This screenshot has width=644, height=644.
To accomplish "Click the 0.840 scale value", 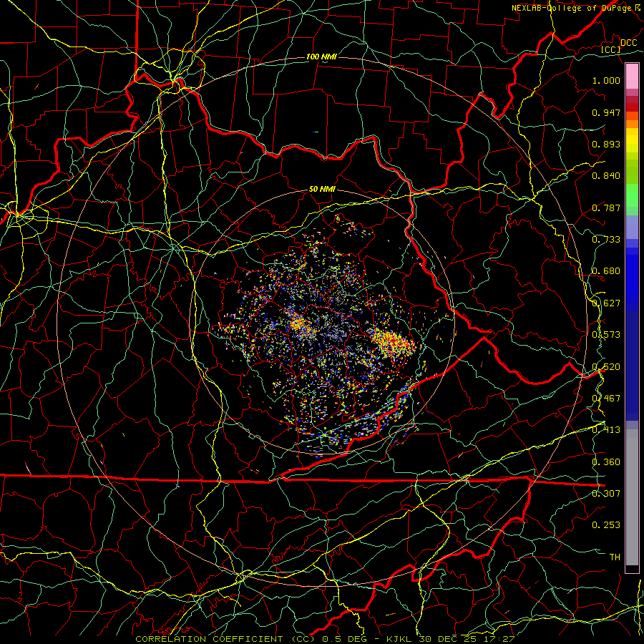I will coord(606,176).
